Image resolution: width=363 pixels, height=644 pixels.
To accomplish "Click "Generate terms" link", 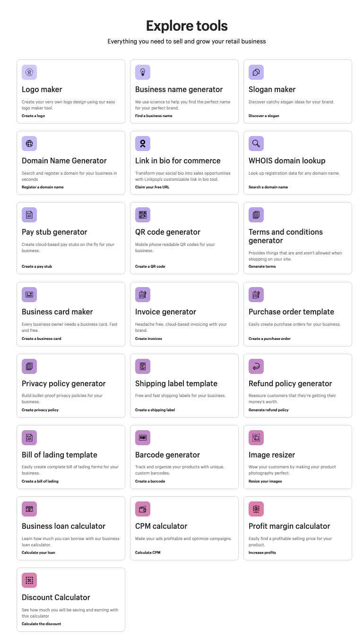I will click(262, 266).
